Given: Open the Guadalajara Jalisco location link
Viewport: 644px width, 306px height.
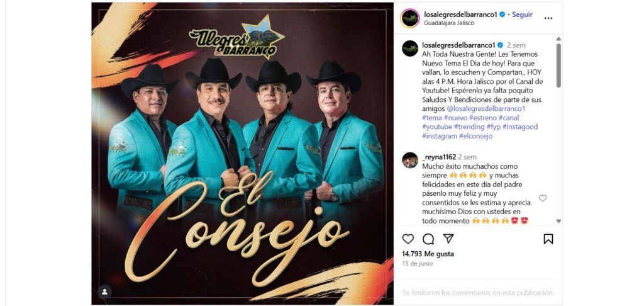Looking at the screenshot, I should (449, 23).
